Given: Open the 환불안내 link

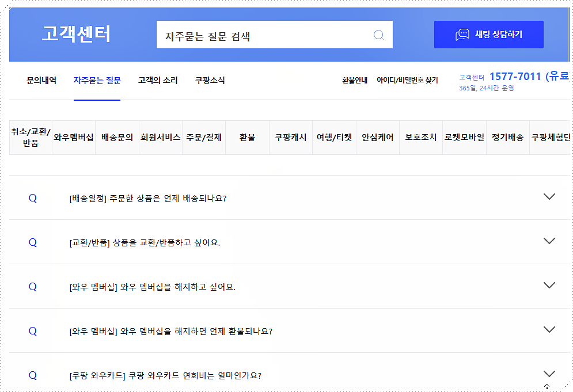Looking at the screenshot, I should (353, 81).
